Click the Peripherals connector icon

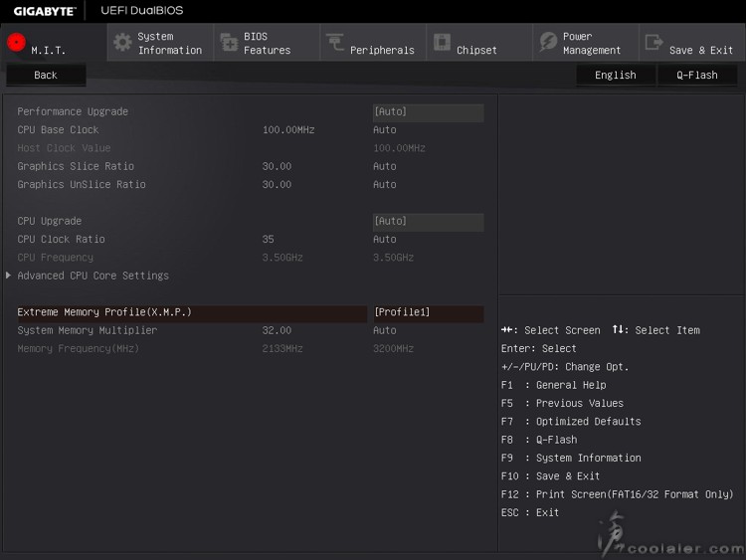[x=335, y=42]
